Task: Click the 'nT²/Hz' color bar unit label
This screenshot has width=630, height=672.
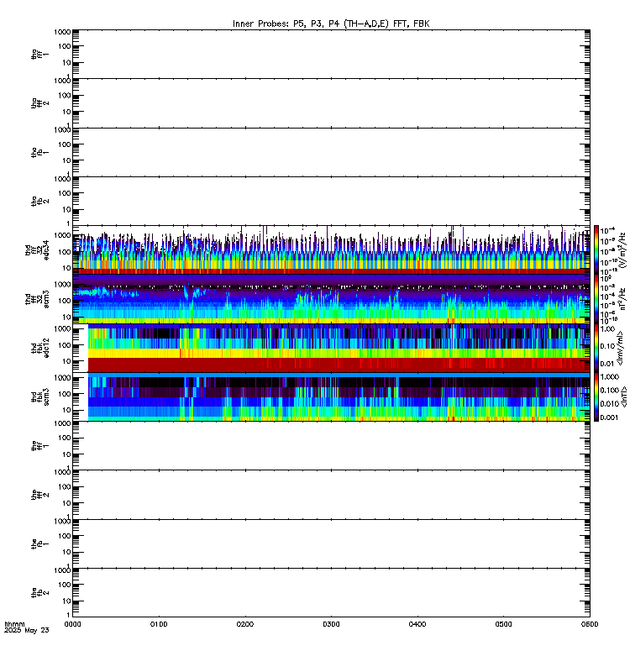Action: [622, 299]
